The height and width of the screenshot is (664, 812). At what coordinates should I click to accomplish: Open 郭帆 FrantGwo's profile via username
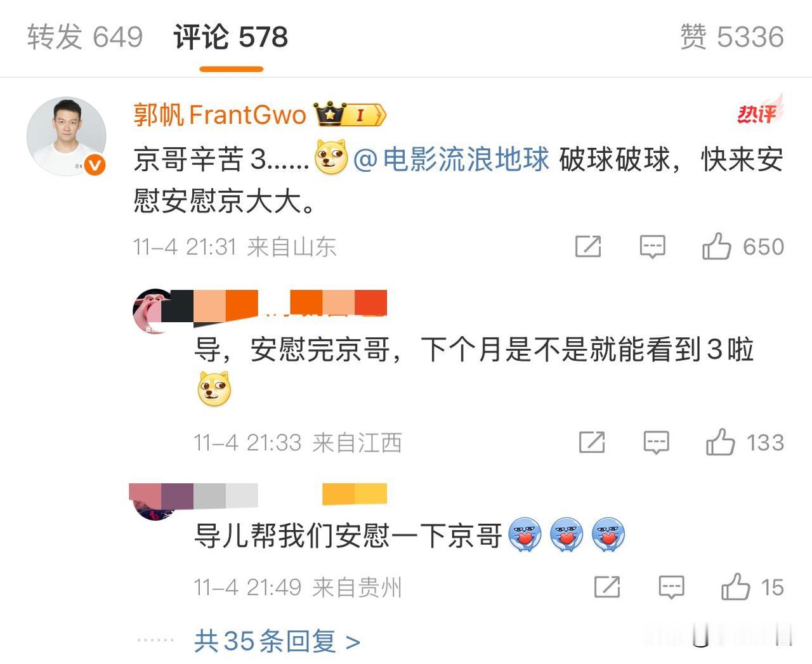(220, 115)
